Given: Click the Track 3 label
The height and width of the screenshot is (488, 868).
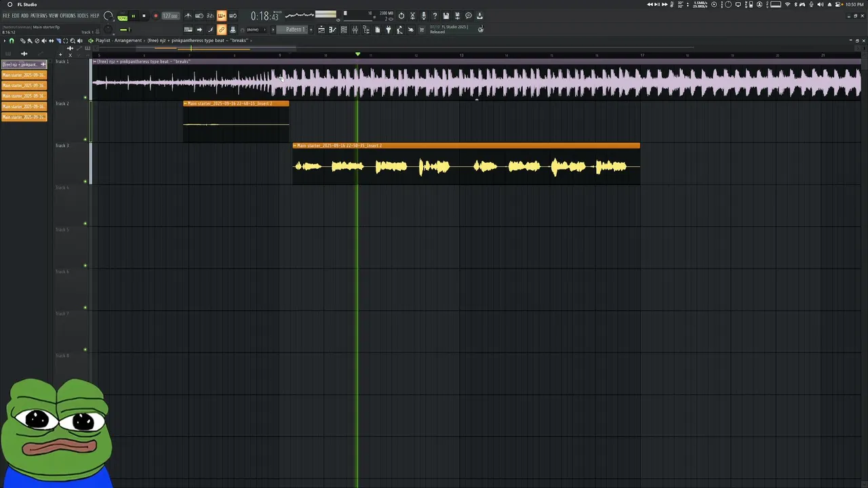Looking at the screenshot, I should click(62, 146).
